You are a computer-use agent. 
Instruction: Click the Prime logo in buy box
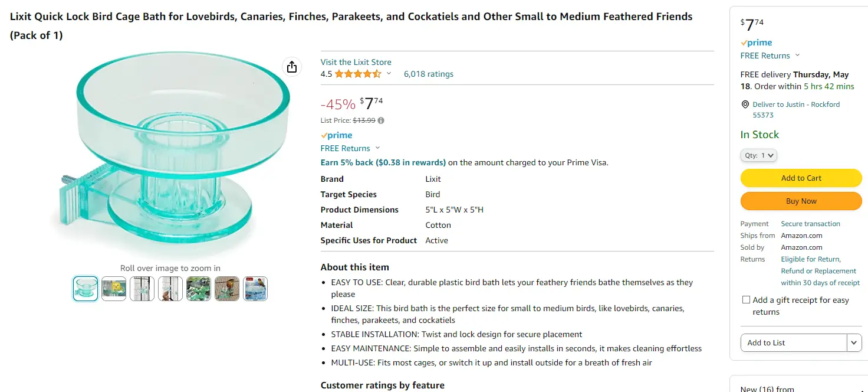757,43
